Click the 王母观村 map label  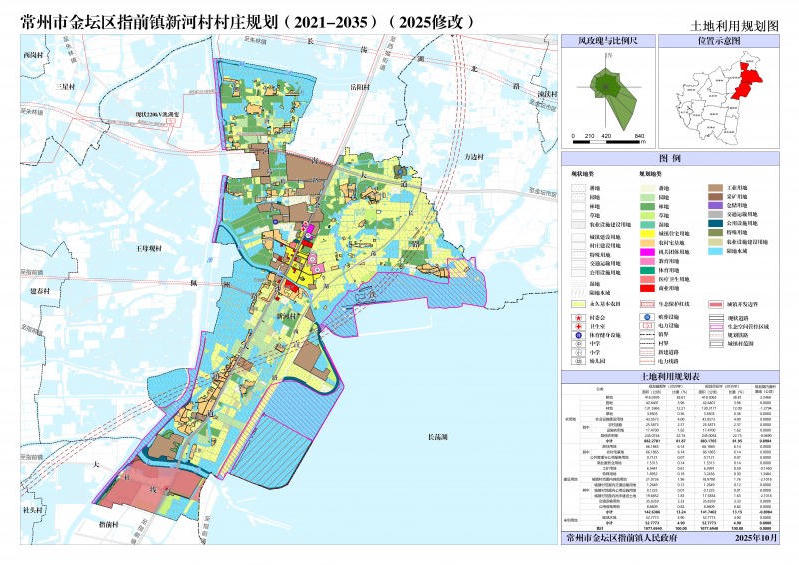tap(149, 248)
